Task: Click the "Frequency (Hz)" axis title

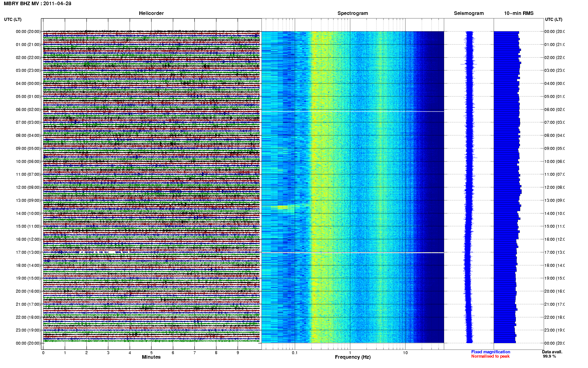Action: 353,357
